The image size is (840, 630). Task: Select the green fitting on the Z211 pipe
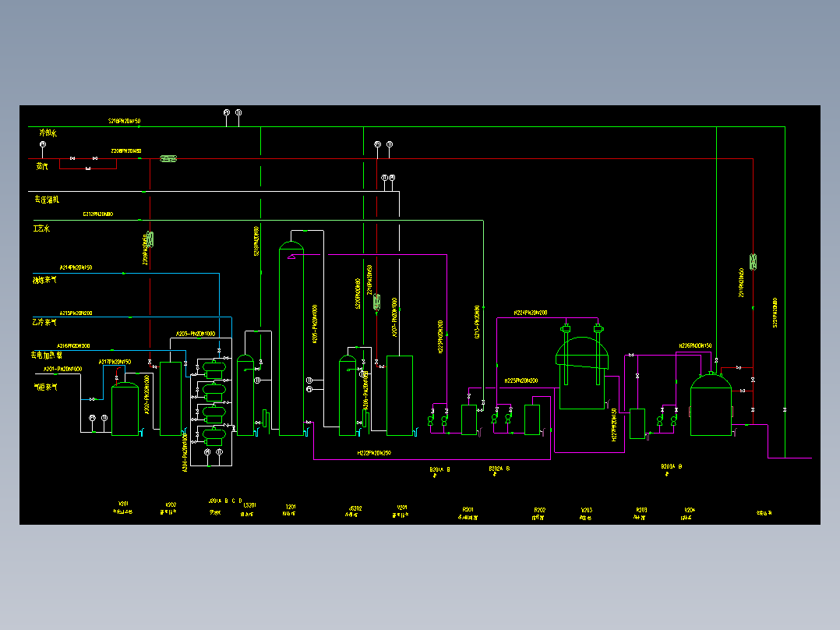(753, 262)
